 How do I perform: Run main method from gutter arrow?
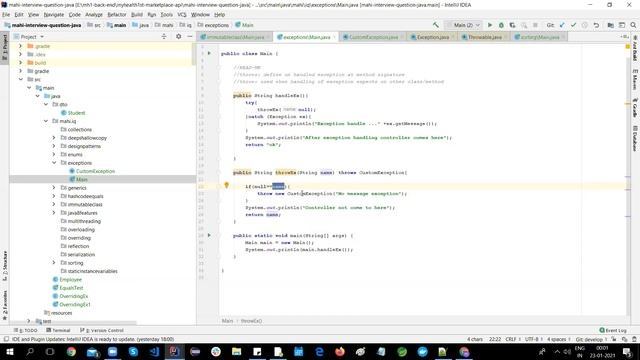tap(209, 235)
